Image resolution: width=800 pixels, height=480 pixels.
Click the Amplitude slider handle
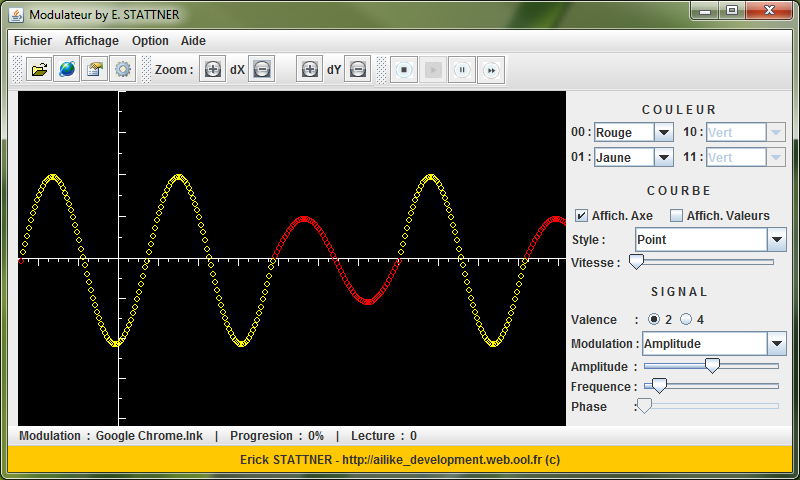point(712,365)
